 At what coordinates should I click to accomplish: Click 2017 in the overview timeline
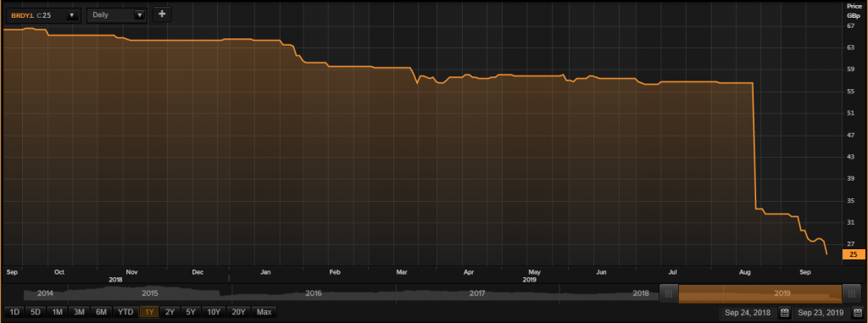click(x=477, y=293)
